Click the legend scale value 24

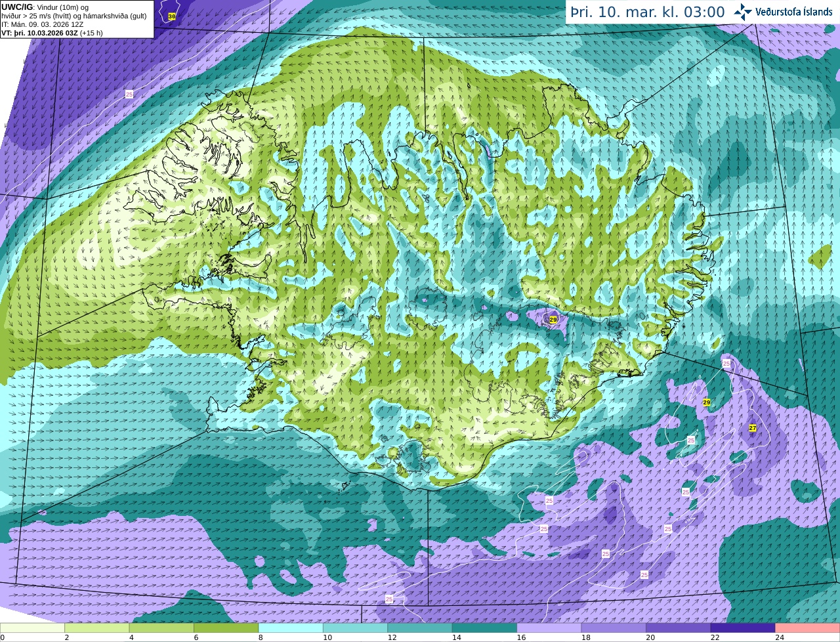[x=780, y=637]
